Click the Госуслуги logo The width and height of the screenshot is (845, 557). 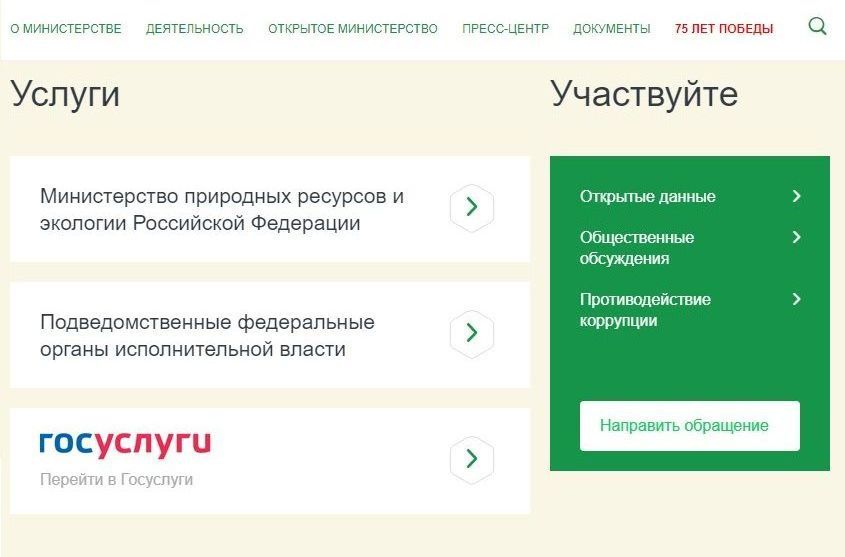125,444
